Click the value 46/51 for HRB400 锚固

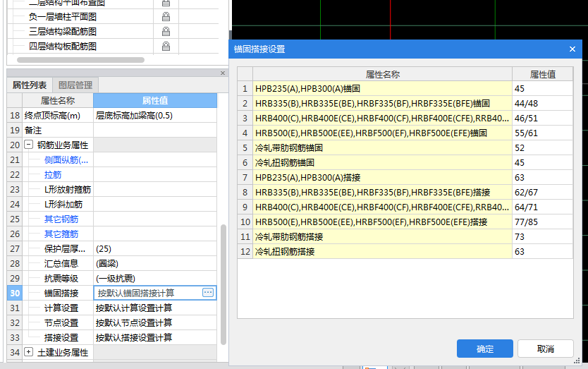coord(542,119)
